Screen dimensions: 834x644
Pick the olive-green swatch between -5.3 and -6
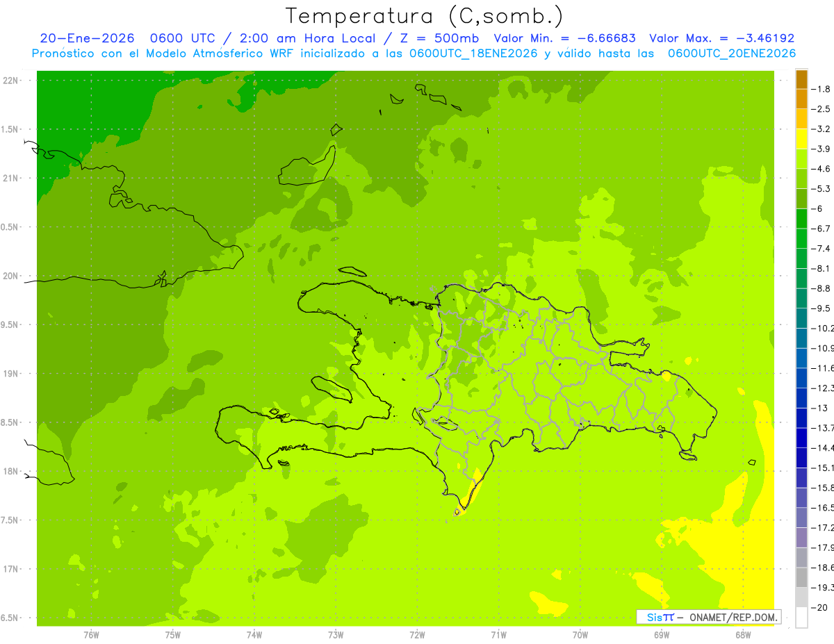801,199
